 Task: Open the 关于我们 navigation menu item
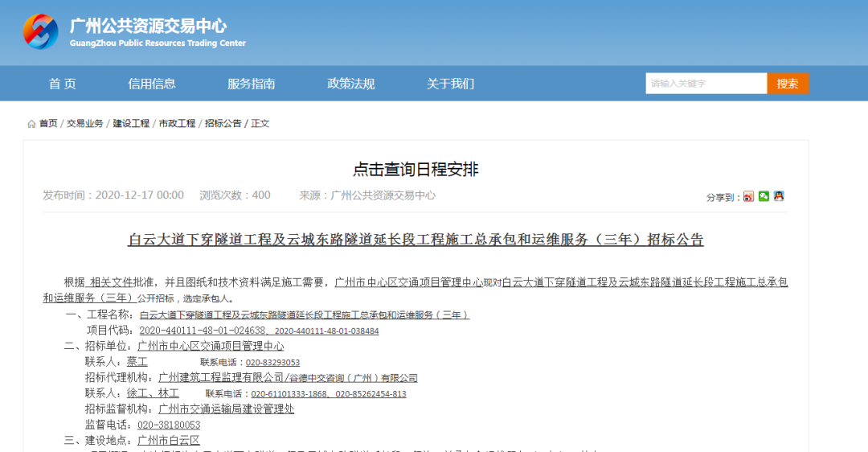[450, 84]
